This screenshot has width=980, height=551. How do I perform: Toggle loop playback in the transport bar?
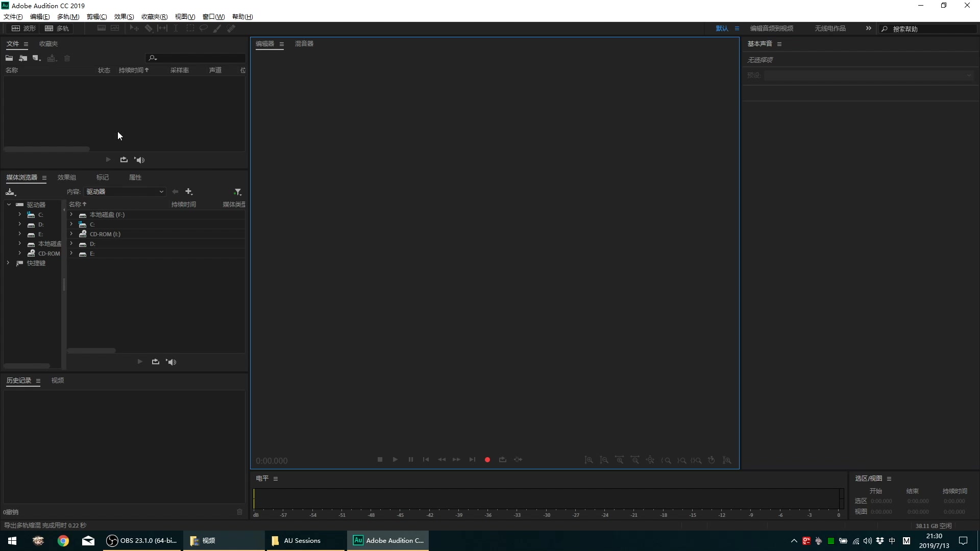[503, 460]
